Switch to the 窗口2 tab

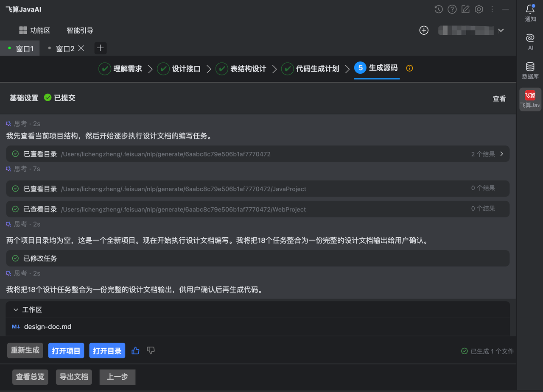(x=65, y=49)
